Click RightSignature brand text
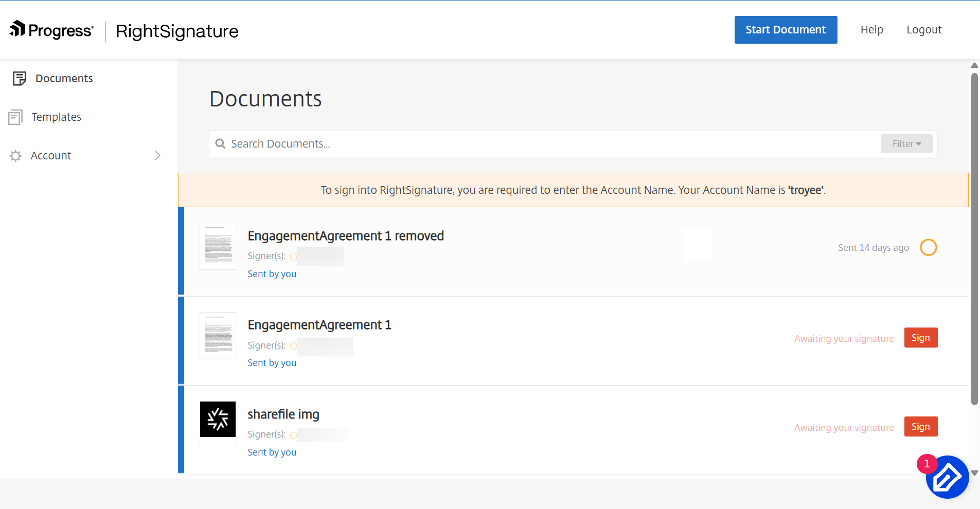The height and width of the screenshot is (509, 980). point(177,31)
